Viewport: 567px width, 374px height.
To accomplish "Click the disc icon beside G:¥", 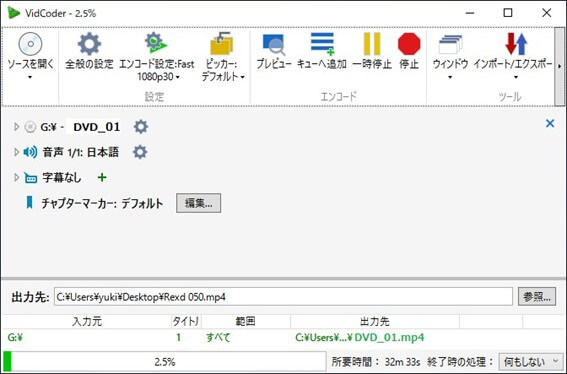I will (x=30, y=127).
